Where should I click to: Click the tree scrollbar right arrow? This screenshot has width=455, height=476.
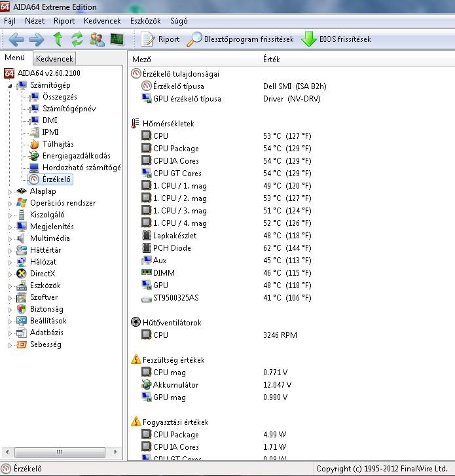coord(115,452)
